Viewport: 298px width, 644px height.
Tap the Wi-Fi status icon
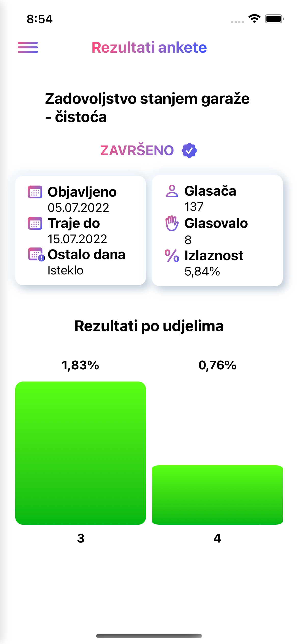click(254, 19)
